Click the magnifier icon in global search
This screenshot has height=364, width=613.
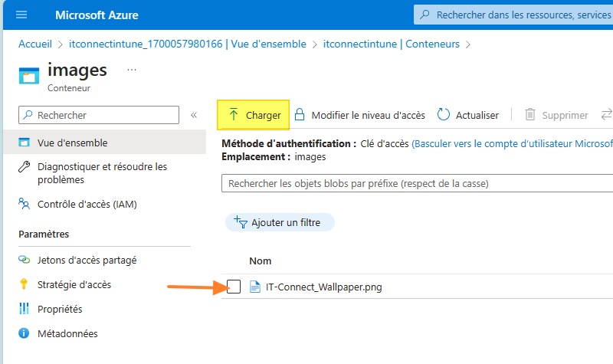425,15
